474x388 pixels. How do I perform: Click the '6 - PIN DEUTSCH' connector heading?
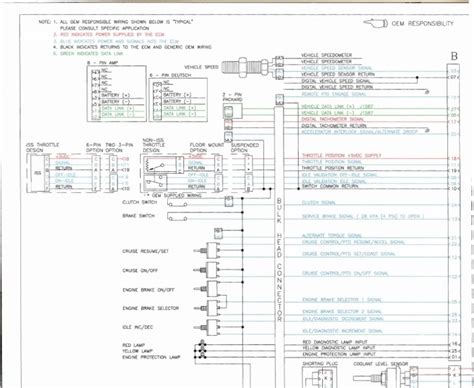(170, 75)
